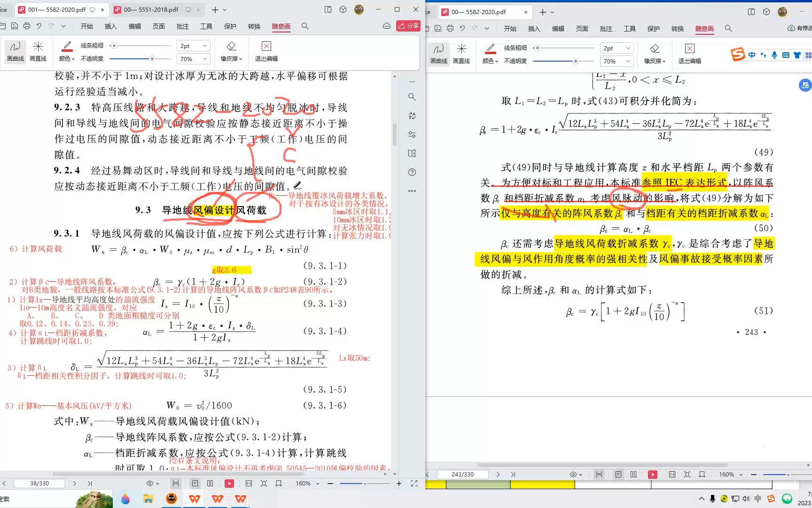Toggle two-page view in right status bar
Image resolution: width=812 pixels, height=508 pixels.
(633, 474)
